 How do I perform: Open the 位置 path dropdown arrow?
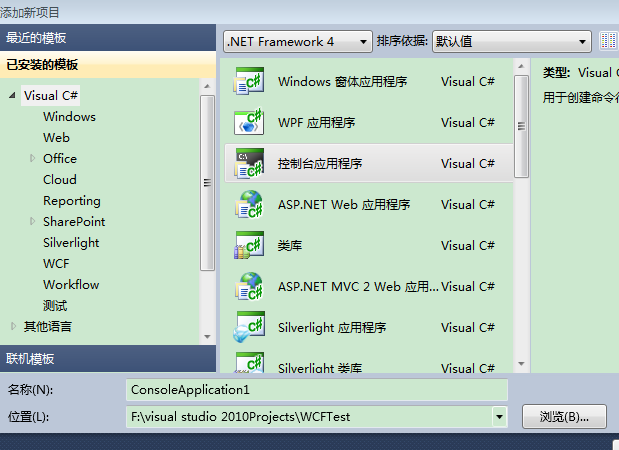click(x=499, y=417)
